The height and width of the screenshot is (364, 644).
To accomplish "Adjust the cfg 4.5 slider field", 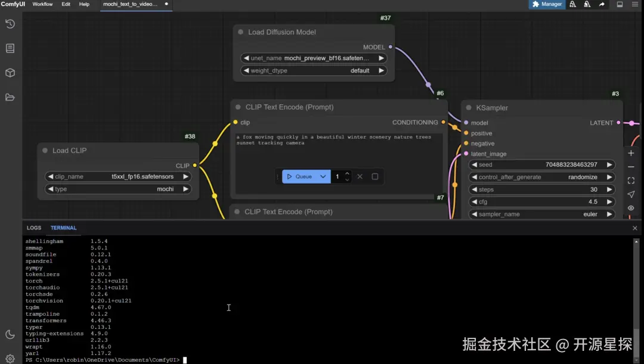I will [x=541, y=202].
